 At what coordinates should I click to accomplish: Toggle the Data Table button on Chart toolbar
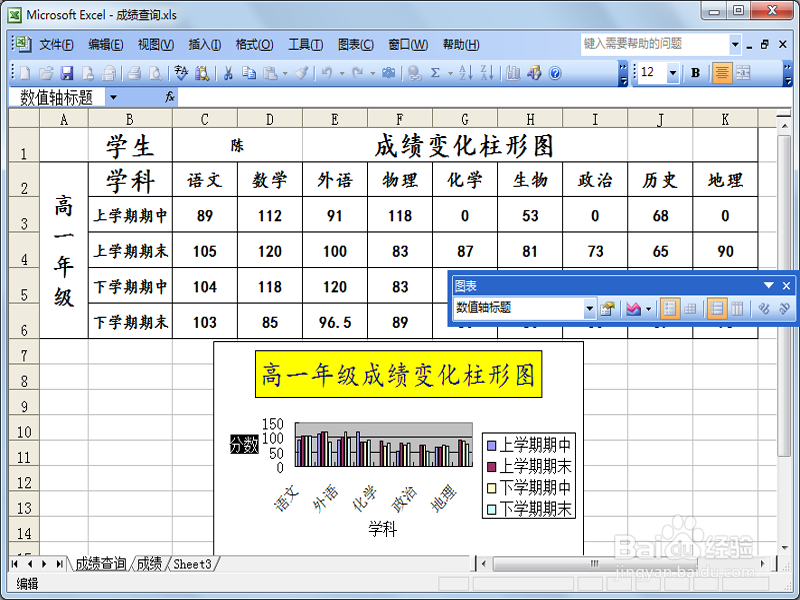(689, 308)
